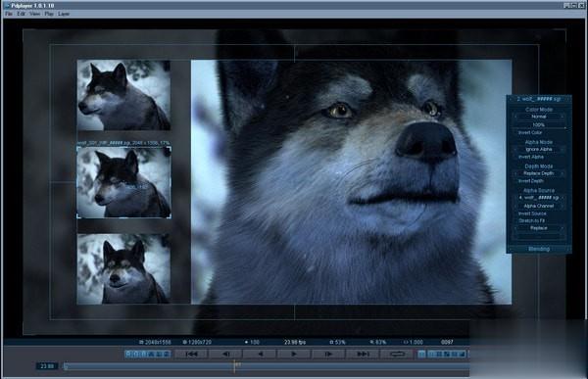This screenshot has width=588, height=379.
Task: Open the Edit menu
Action: (21, 14)
